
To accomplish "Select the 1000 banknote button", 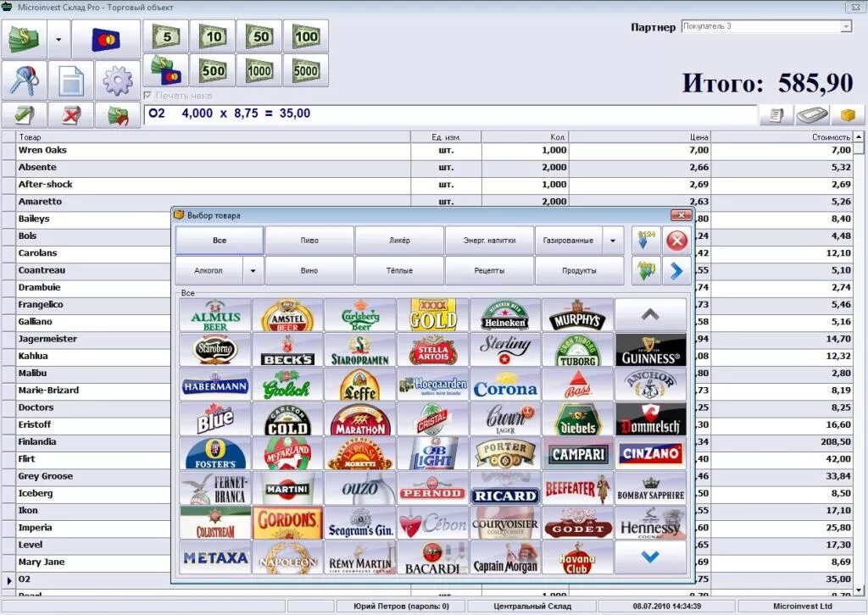I will 259,70.
